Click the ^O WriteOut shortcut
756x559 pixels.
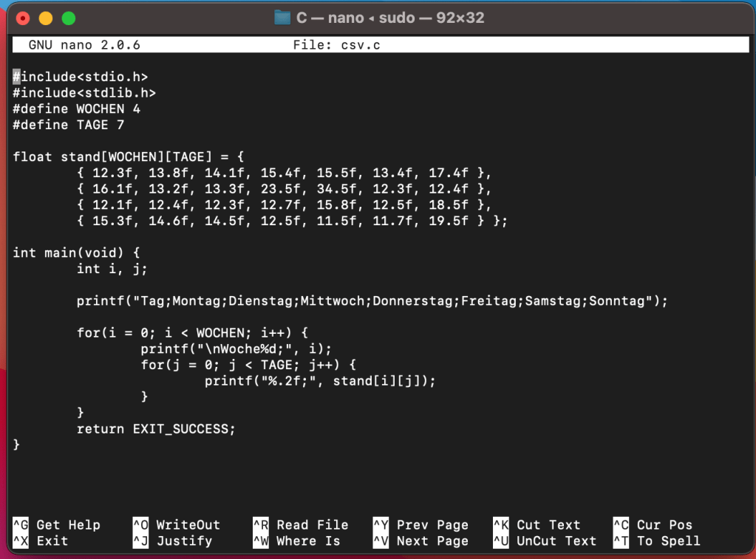(177, 525)
